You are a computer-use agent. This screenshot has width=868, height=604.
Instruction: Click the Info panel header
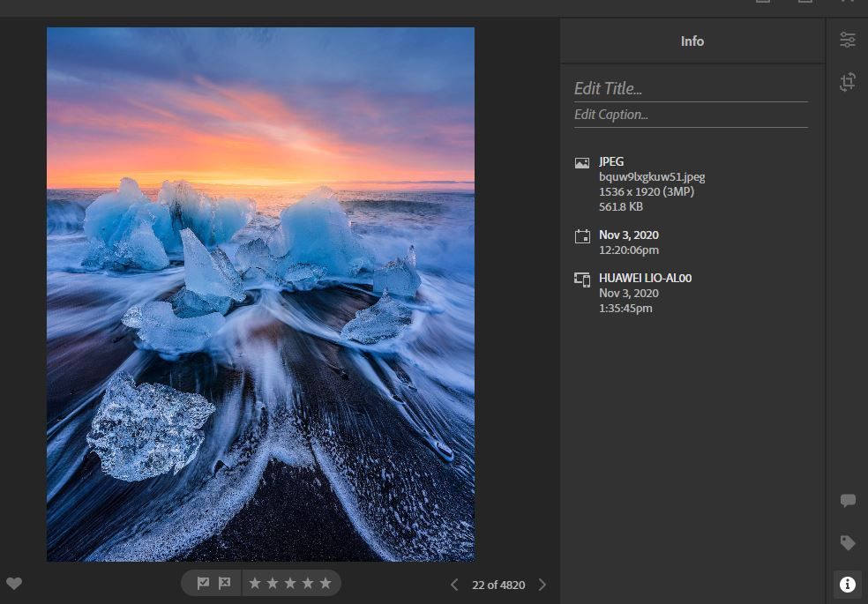(692, 41)
